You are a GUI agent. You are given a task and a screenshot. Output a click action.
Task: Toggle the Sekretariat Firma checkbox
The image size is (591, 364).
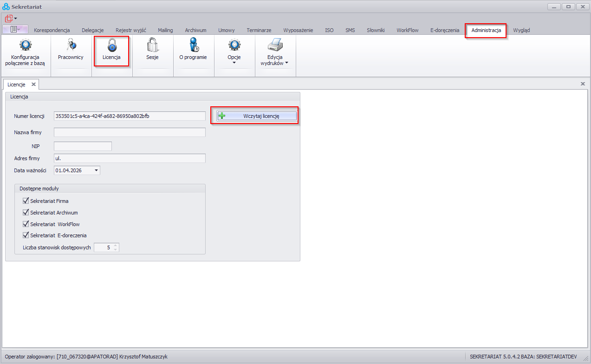point(26,201)
